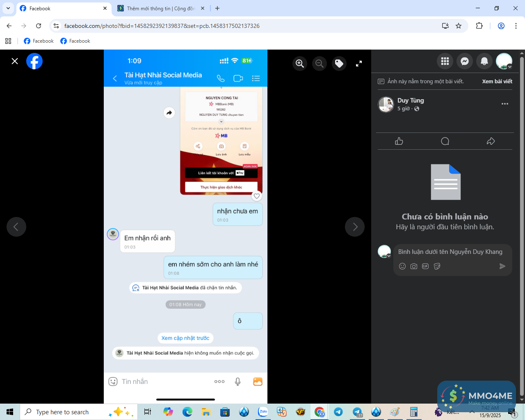Open the Chrome three-dot menu
Screen dimensions: 525x420
point(516,26)
